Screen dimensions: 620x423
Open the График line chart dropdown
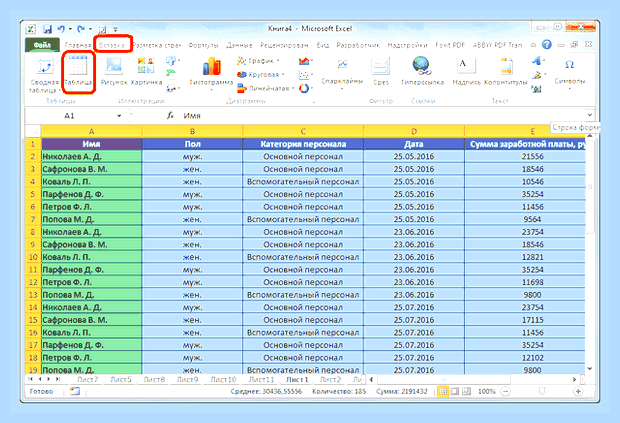258,61
